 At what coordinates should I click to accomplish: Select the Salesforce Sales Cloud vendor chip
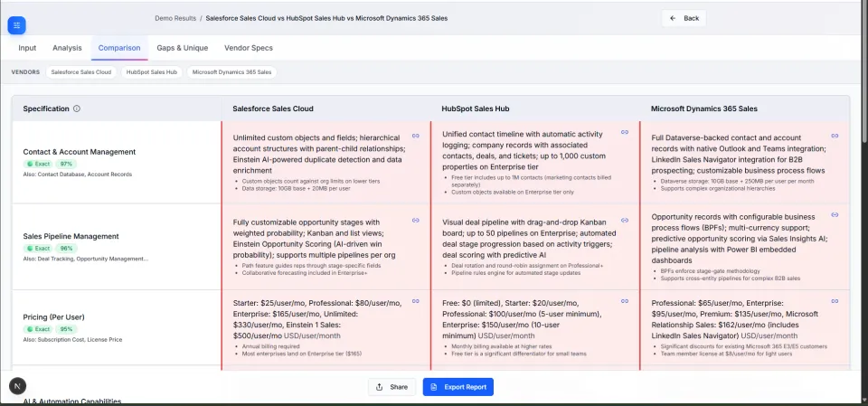[80, 72]
